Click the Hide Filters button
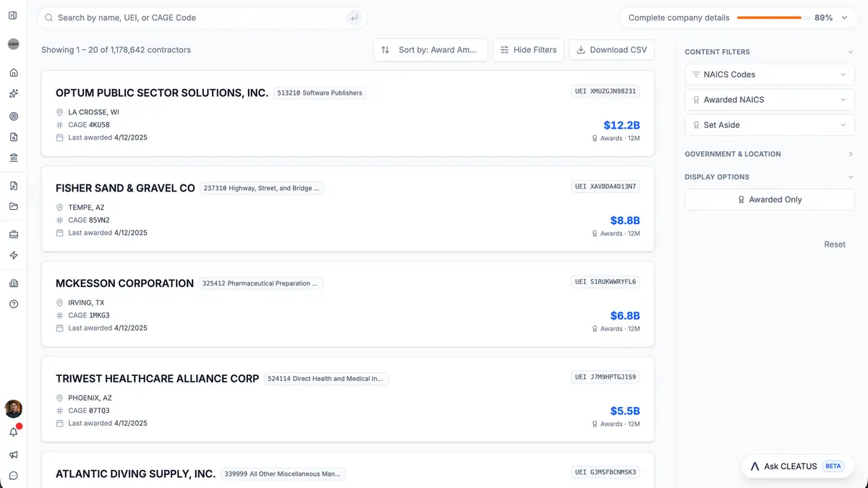The height and width of the screenshot is (488, 868). coord(528,50)
